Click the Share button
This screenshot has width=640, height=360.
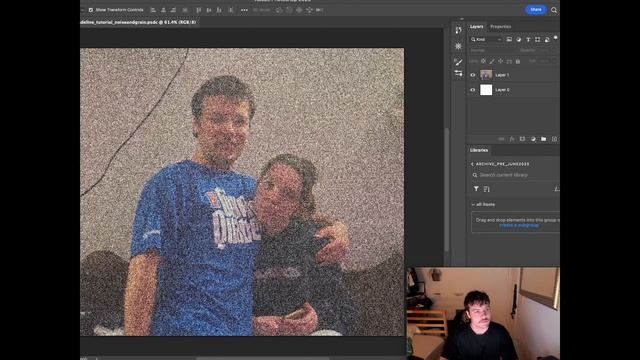click(x=536, y=9)
